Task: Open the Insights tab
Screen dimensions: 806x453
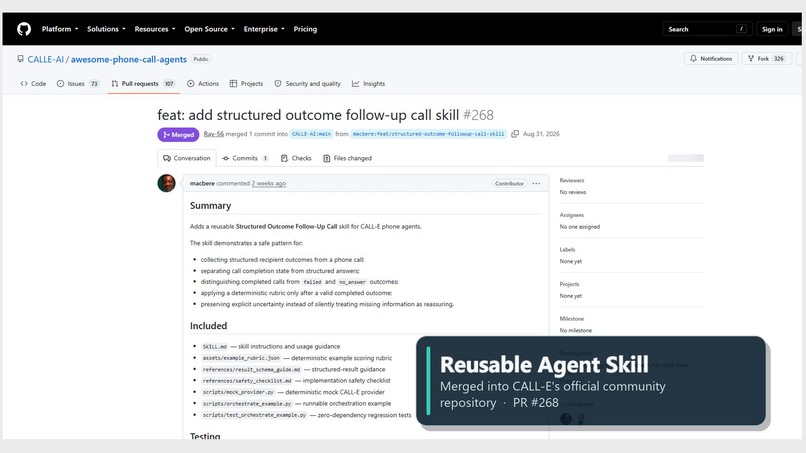Action: tap(369, 83)
